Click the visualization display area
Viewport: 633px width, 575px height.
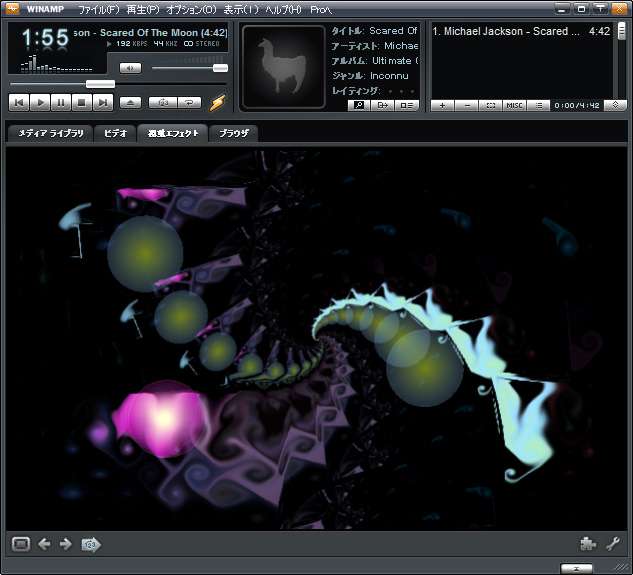[x=316, y=338]
